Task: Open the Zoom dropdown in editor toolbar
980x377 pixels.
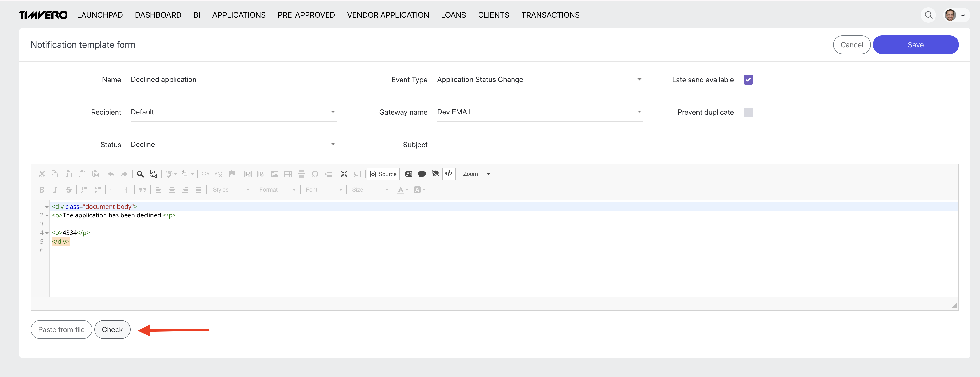Action: pos(476,174)
